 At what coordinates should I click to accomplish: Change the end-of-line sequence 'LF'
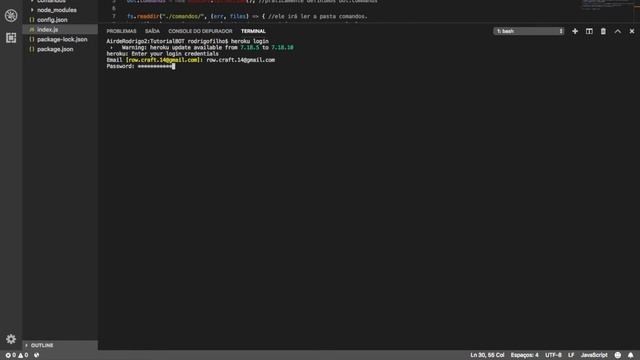coord(571,355)
